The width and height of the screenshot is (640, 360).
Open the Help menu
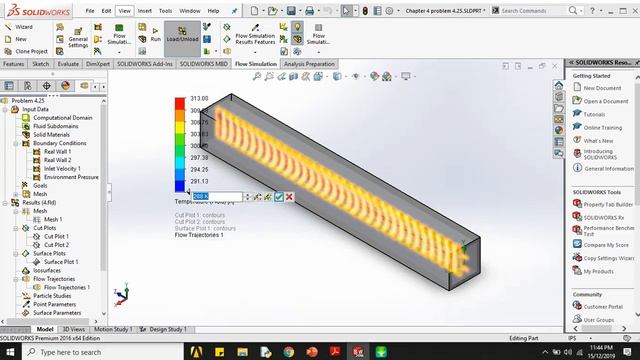[x=213, y=11]
